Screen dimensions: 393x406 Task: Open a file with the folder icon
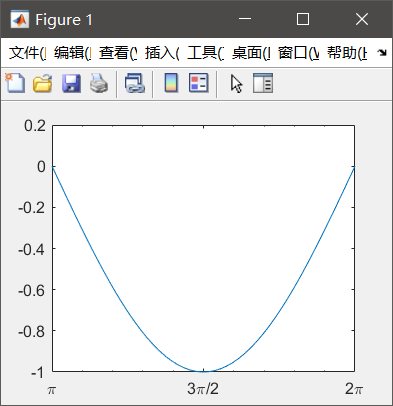point(43,83)
